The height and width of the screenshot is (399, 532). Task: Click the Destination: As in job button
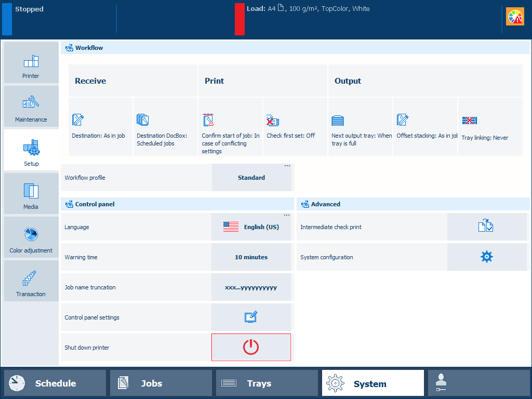[100, 127]
